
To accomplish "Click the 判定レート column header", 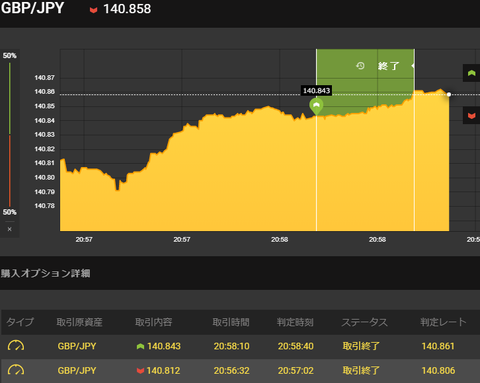I will coord(443,322).
